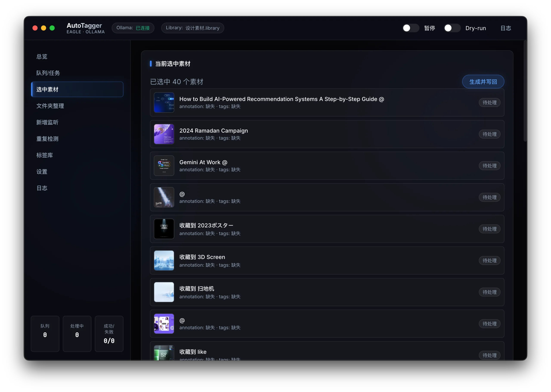Viewport: 551px width, 392px height.
Task: Select the Steve Jobs poster thumbnail
Action: (x=164, y=229)
